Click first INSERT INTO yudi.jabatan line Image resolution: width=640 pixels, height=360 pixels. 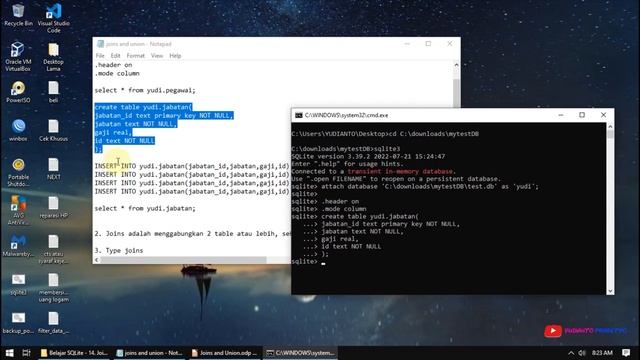192,166
